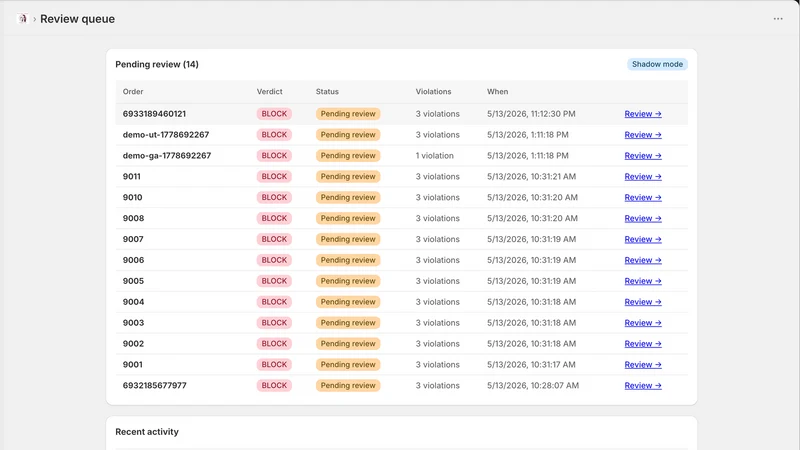
Task: Open Review link for order 9005
Action: click(x=643, y=281)
